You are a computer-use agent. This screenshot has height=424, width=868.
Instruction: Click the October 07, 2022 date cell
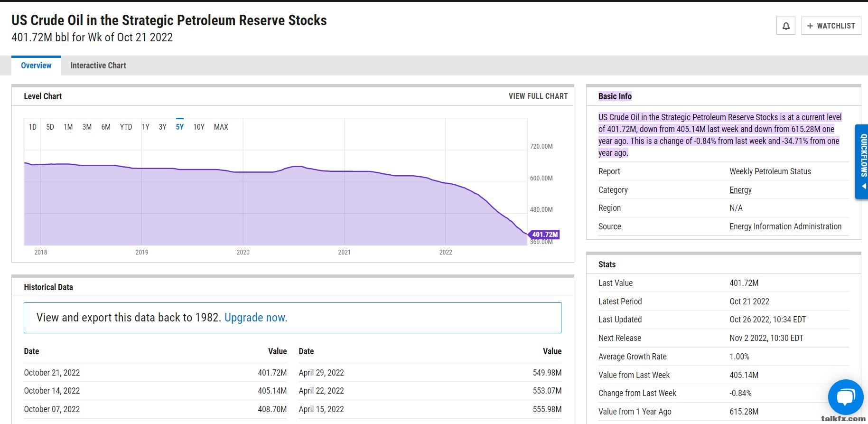(52, 409)
